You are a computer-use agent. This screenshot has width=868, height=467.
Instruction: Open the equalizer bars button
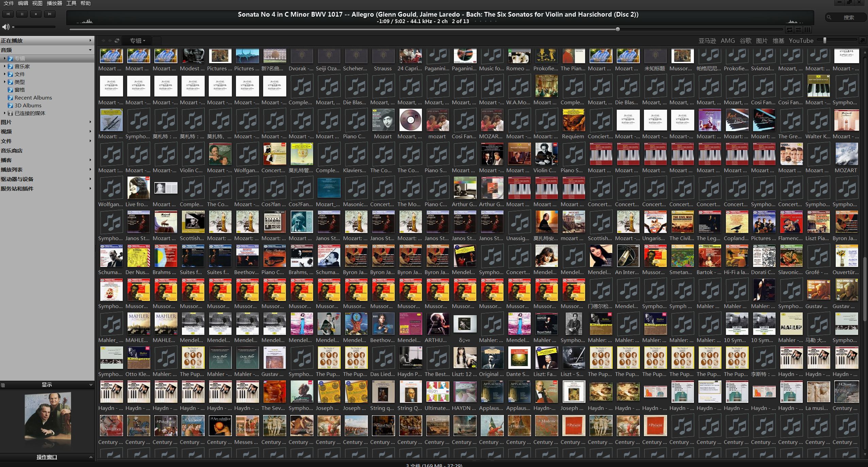click(x=807, y=30)
